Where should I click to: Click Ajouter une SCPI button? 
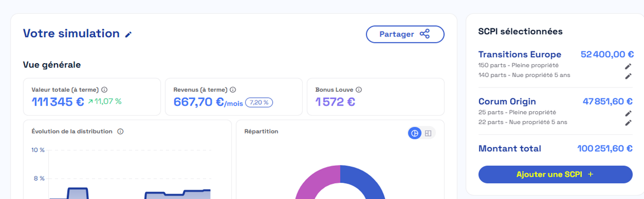pyautogui.click(x=555, y=174)
